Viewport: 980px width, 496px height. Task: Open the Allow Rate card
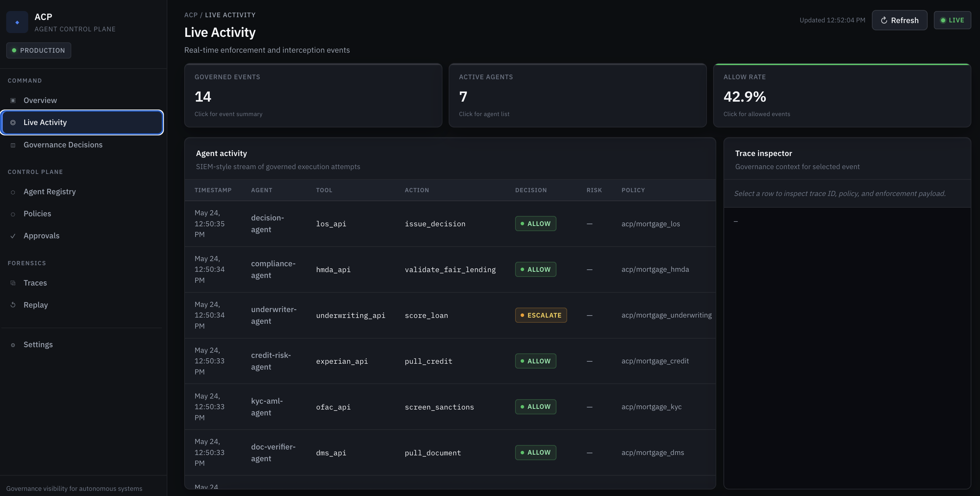coord(842,95)
